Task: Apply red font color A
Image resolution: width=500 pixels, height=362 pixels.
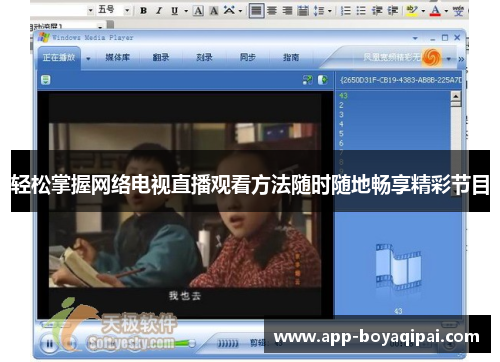Action: click(435, 11)
